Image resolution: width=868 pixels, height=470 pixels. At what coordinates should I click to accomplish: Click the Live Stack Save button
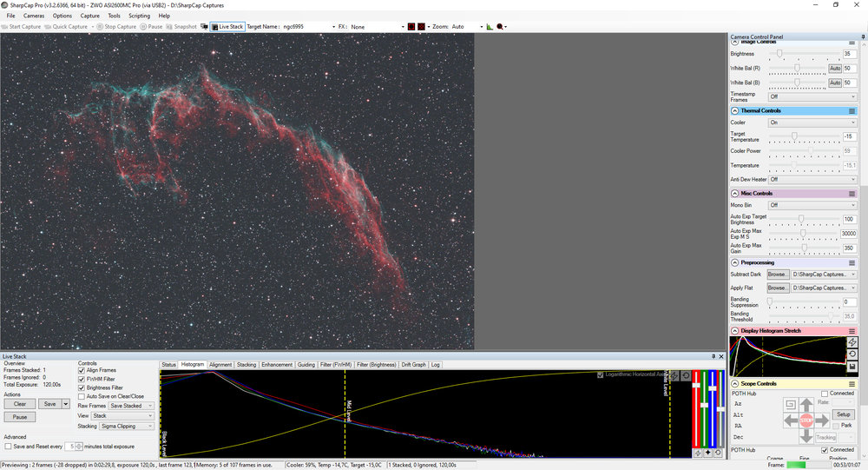click(49, 404)
